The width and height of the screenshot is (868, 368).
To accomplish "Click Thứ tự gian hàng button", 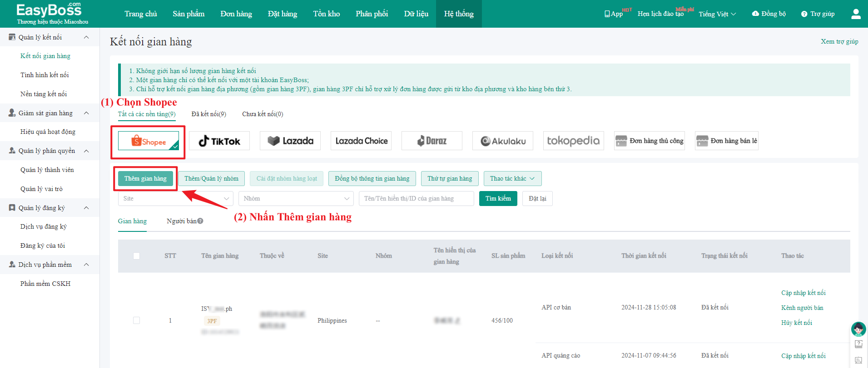I will [x=450, y=178].
